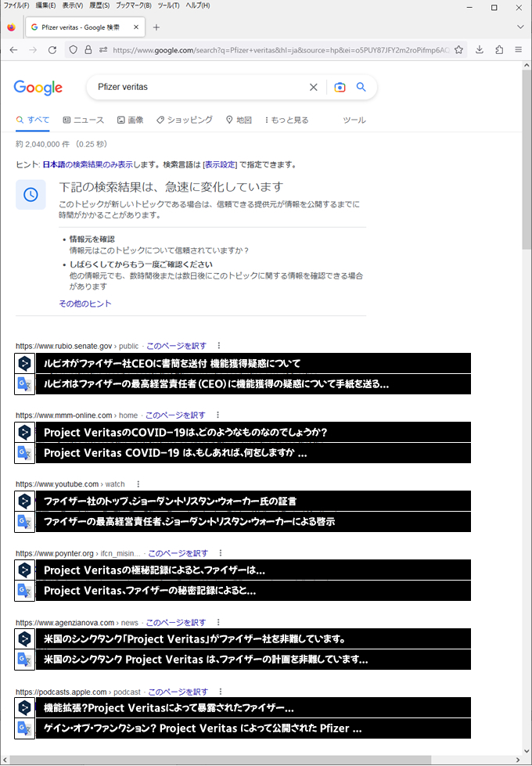Screen dimensions: 532x766
Task: Open the extensions puzzle icon
Action: click(x=499, y=50)
